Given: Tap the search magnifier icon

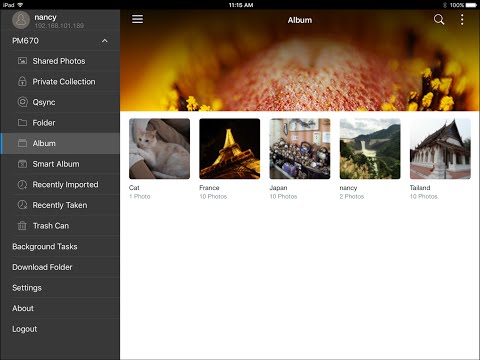Looking at the screenshot, I should (439, 20).
